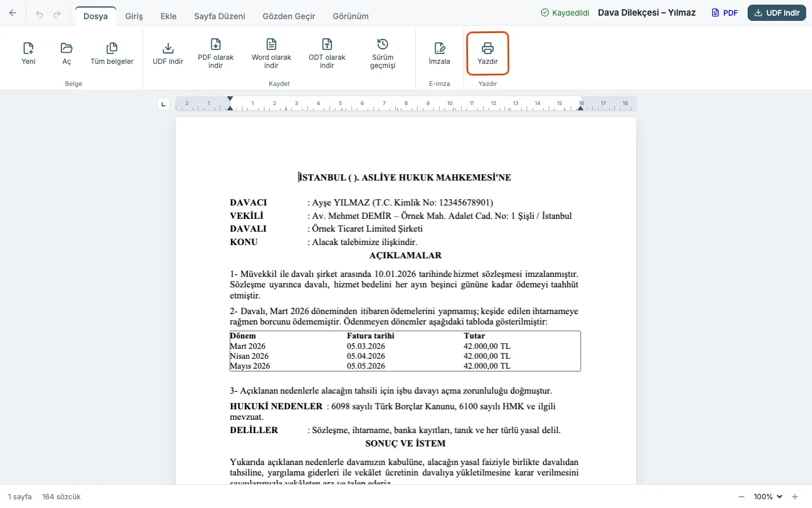
Task: Zoom out with the minus icon
Action: pyautogui.click(x=741, y=497)
